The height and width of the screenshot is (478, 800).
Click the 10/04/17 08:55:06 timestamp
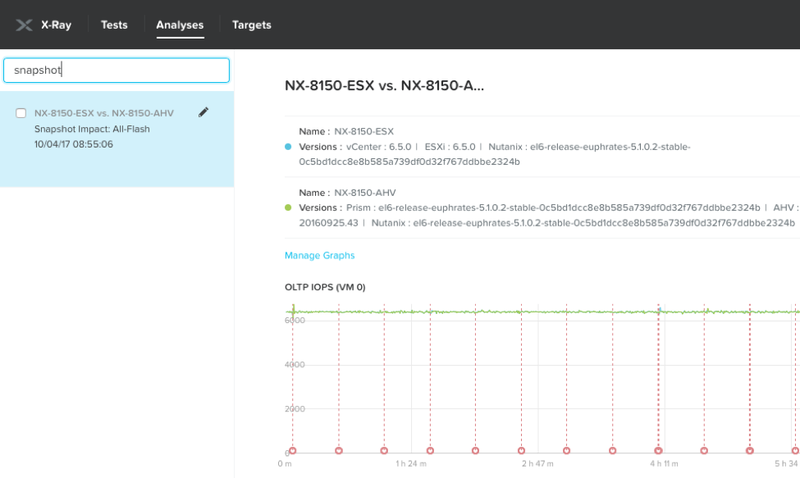(x=73, y=144)
